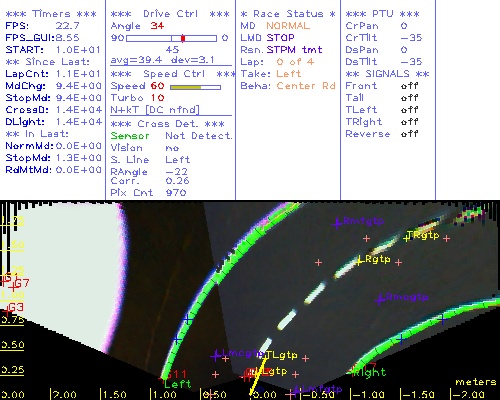Click the green Left lane label
Image resolution: width=500 pixels, height=400 pixels.
tap(178, 384)
